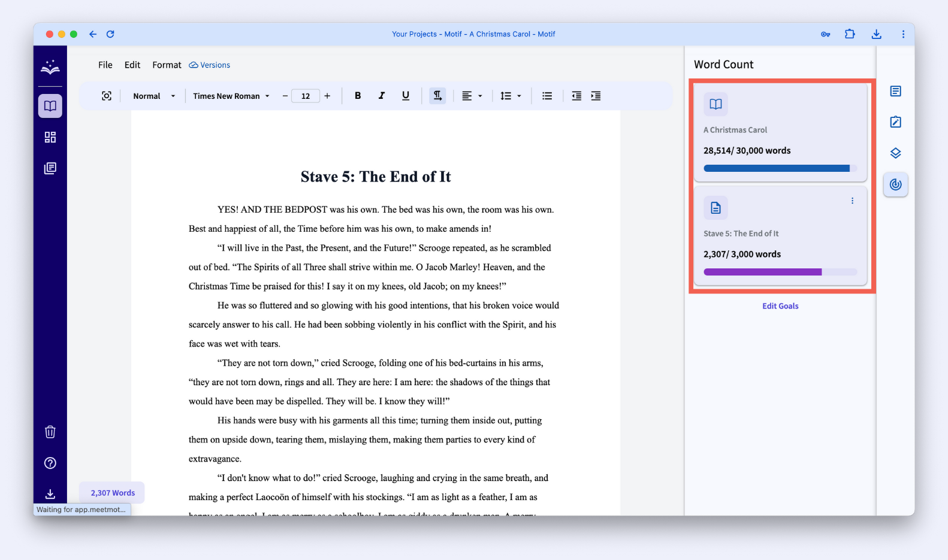This screenshot has width=948, height=560.
Task: Open the trash bin in sidebar
Action: pyautogui.click(x=50, y=432)
